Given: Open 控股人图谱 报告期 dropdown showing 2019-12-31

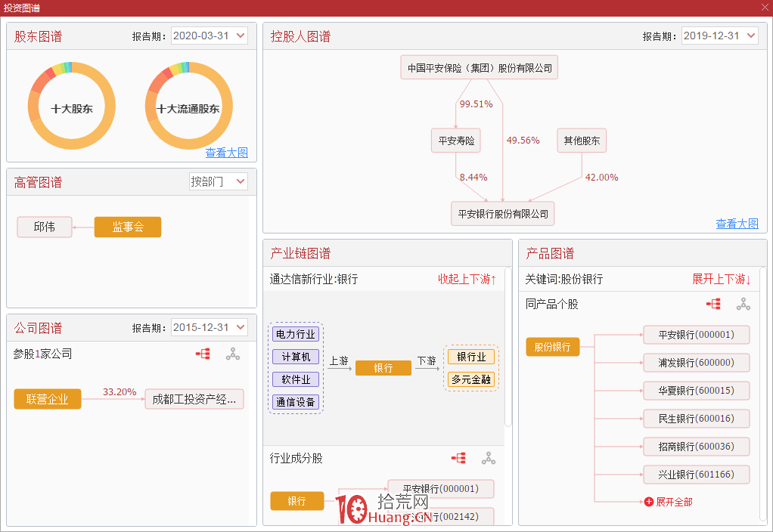Looking at the screenshot, I should point(720,36).
